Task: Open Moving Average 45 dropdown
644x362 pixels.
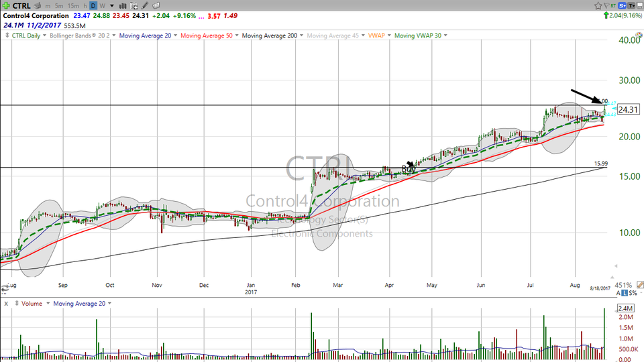Action: 363,36
